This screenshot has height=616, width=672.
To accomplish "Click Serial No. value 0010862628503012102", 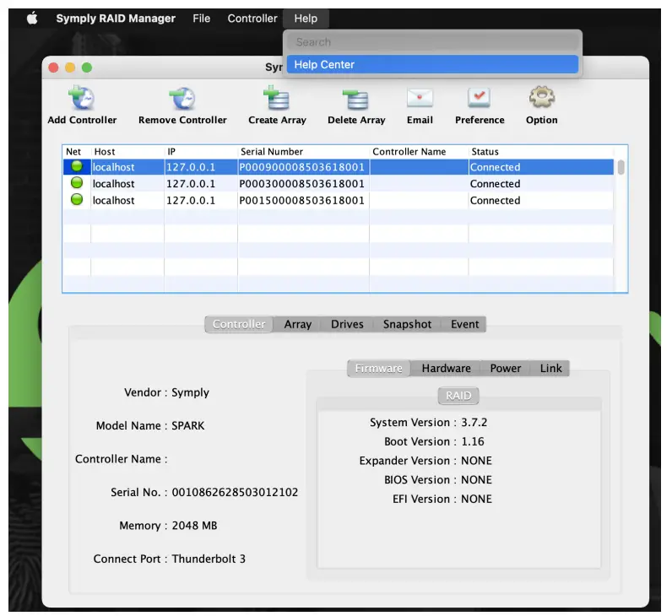I will [x=235, y=492].
